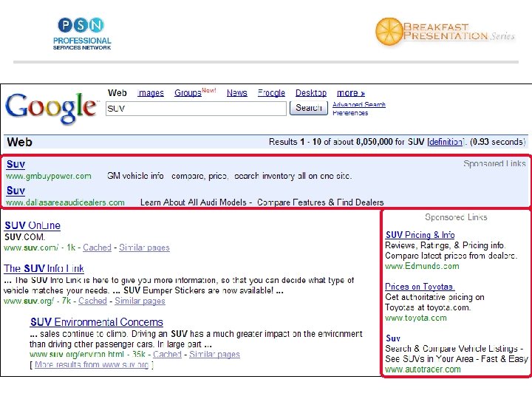Open the Images search tab
The image size is (532, 399).
pyautogui.click(x=151, y=92)
